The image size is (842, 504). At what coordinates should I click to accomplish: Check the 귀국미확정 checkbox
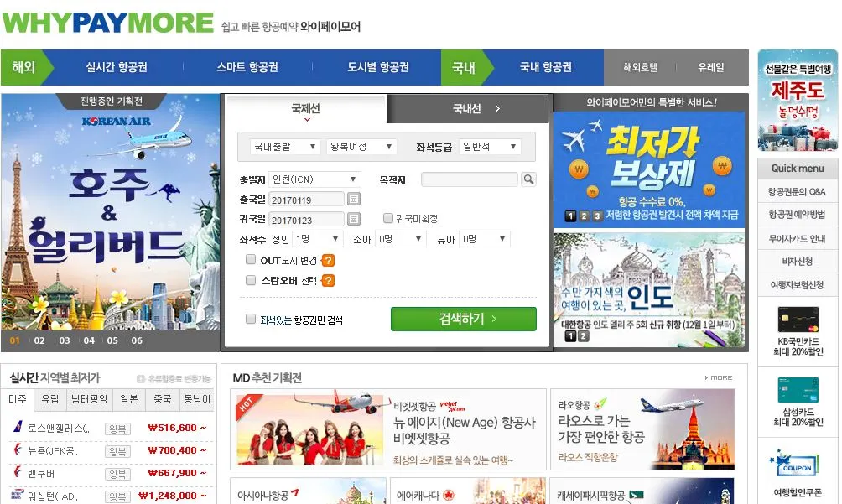pos(387,218)
